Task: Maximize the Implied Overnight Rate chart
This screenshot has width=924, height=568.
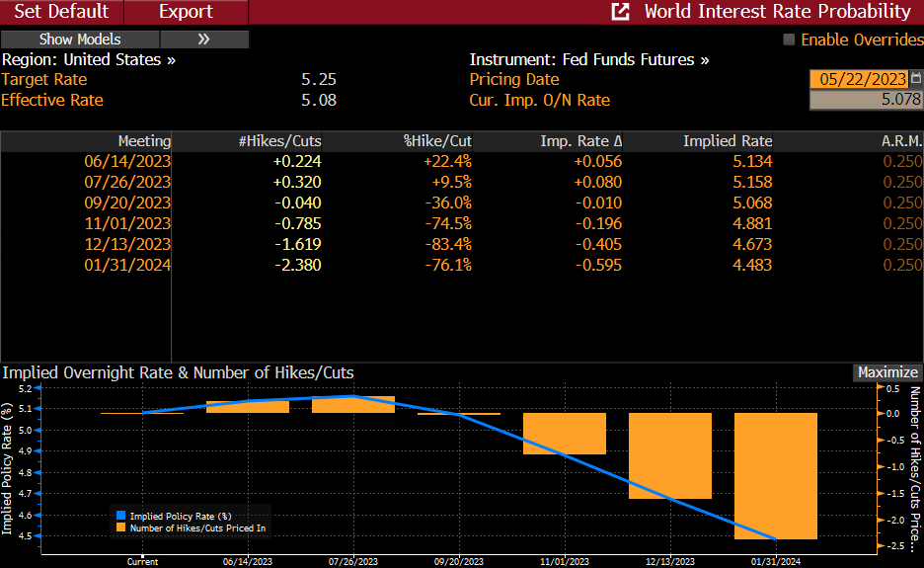Action: [887, 372]
